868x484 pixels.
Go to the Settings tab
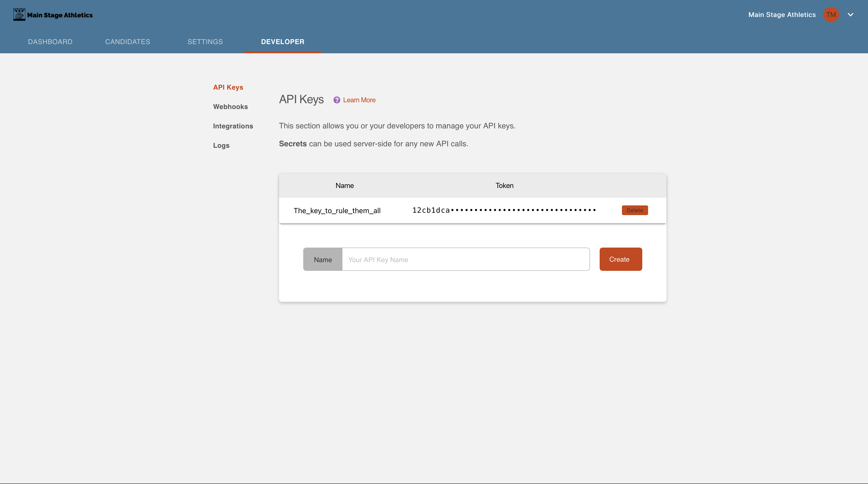(x=205, y=42)
